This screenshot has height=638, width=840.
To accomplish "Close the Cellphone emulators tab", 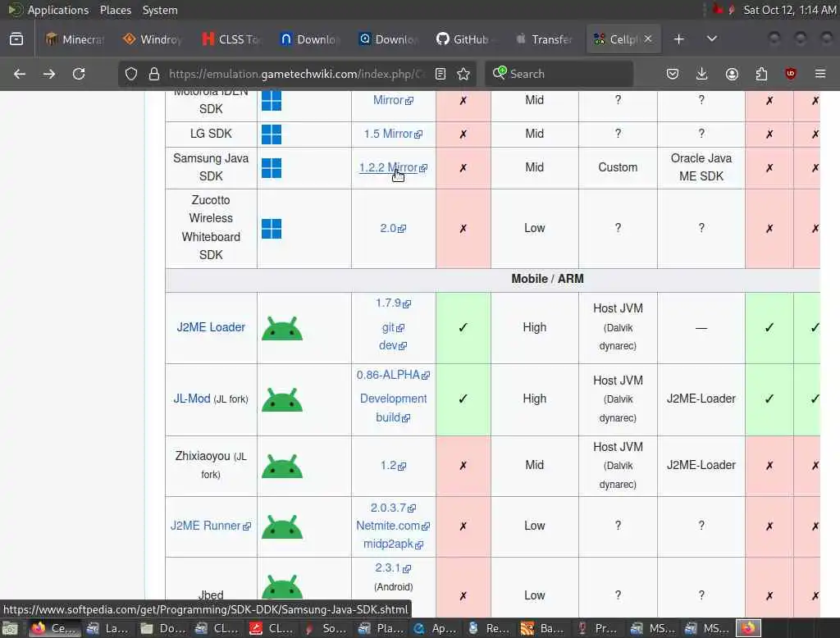I will (x=648, y=39).
